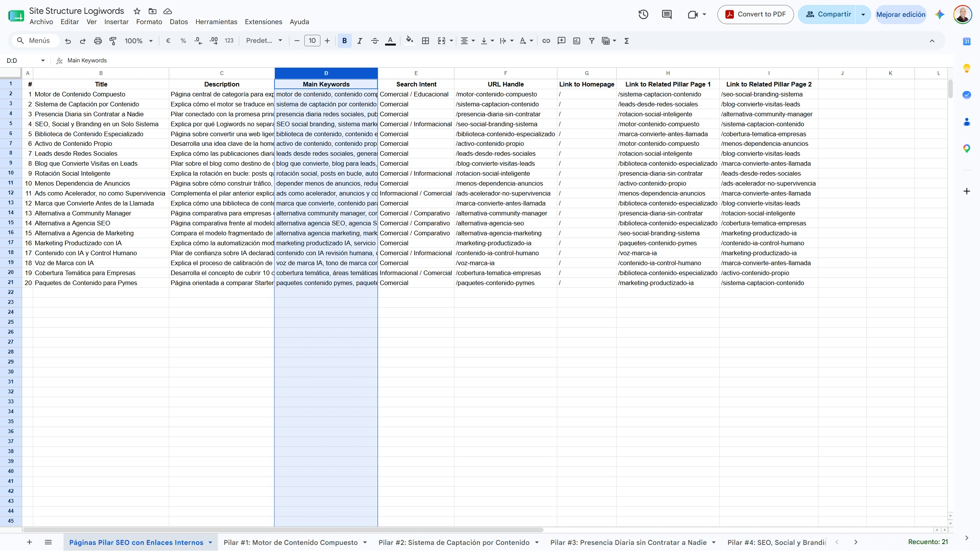Viewport: 980px width, 551px height.
Task: Open the borders grid icon
Action: [x=425, y=41]
